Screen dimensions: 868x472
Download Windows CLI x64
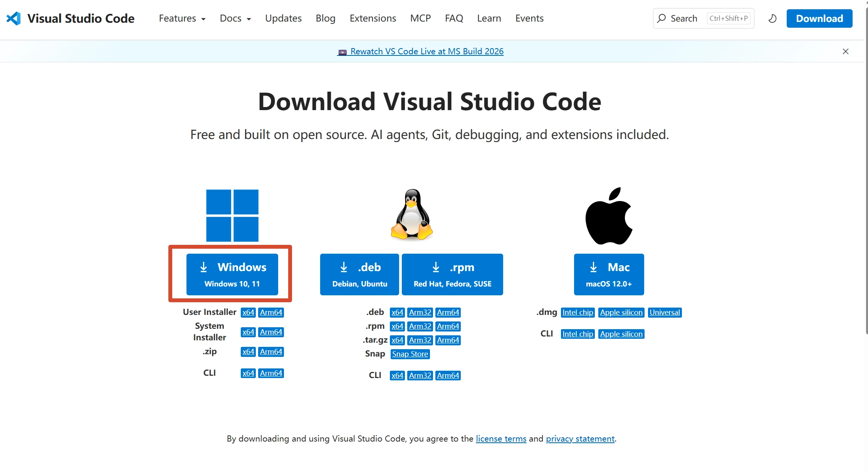coord(248,373)
